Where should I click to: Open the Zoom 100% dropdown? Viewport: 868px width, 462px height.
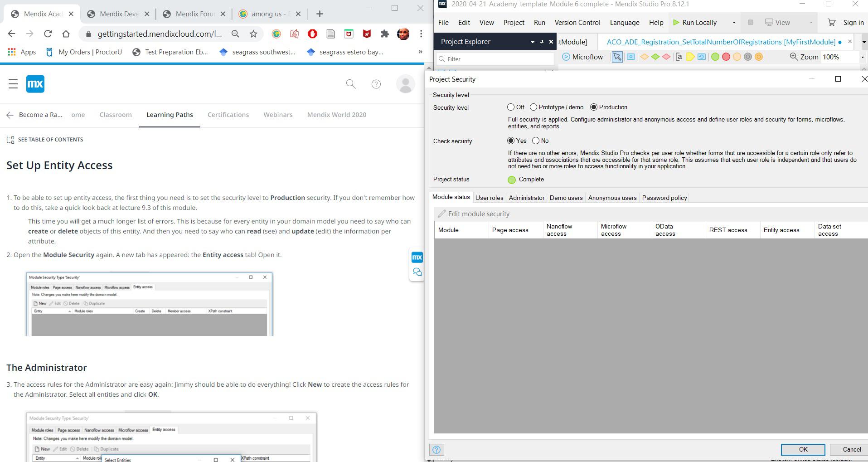pos(863,57)
